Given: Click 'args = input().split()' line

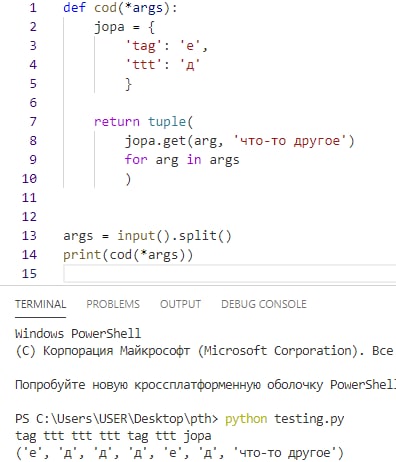Looking at the screenshot, I should tap(147, 236).
